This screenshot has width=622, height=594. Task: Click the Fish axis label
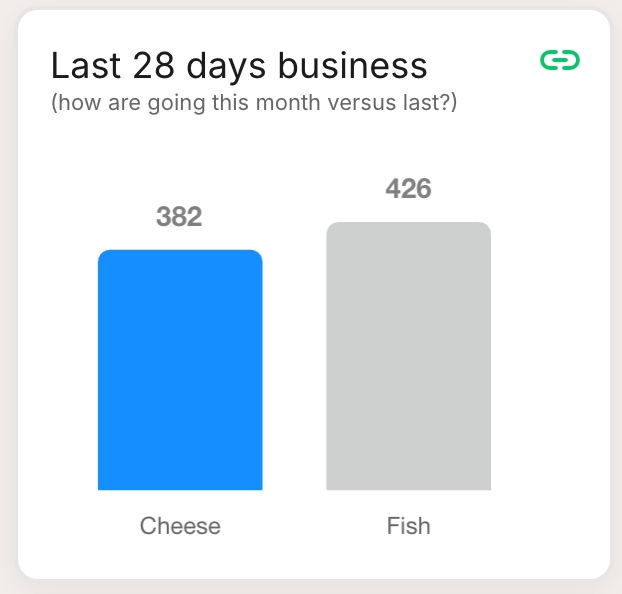(408, 526)
